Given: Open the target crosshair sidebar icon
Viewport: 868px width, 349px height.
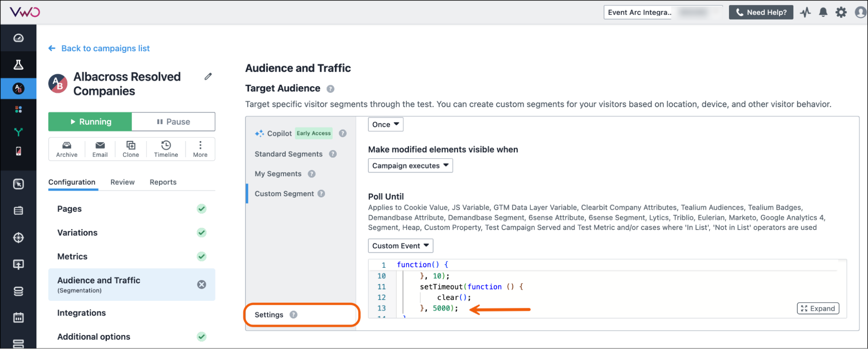Looking at the screenshot, I should pos(18,237).
